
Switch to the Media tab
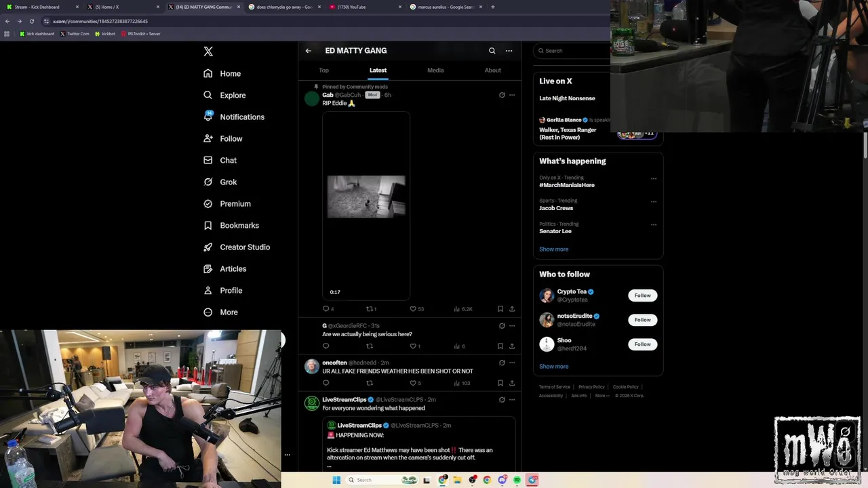tap(435, 70)
